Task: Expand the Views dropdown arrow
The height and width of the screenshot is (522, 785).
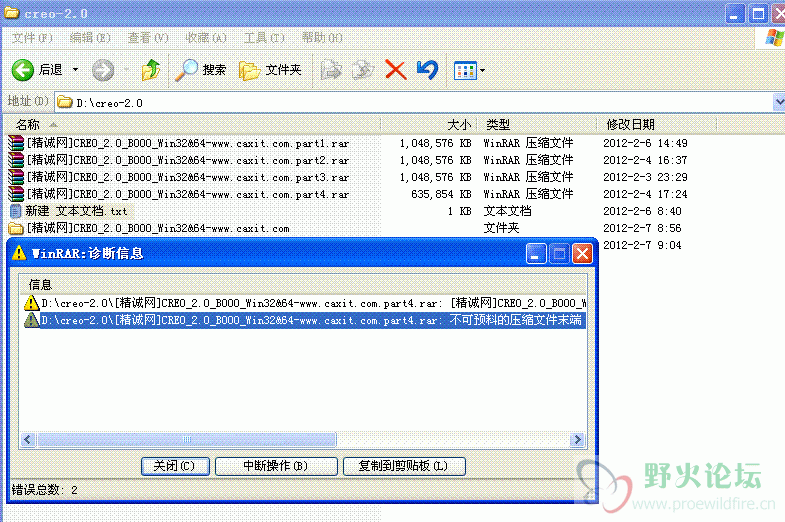Action: tap(482, 71)
